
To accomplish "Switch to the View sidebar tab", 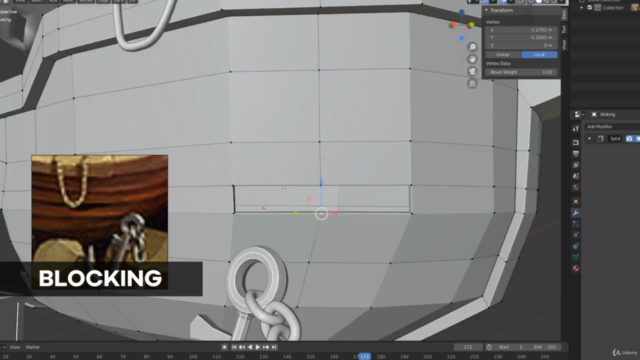I will click(x=564, y=44).
